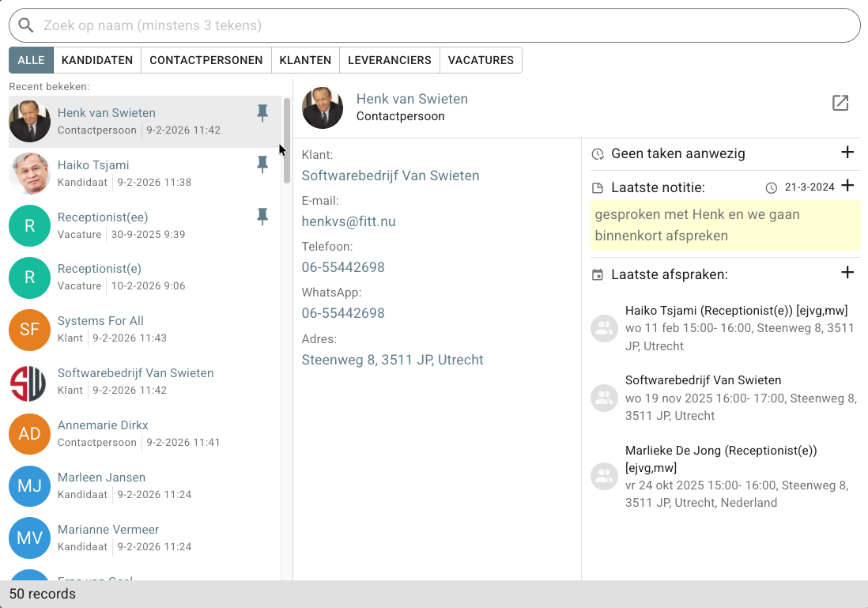Click the note icon beside Laatste notitie
Image resolution: width=868 pixels, height=608 pixels.
click(598, 188)
